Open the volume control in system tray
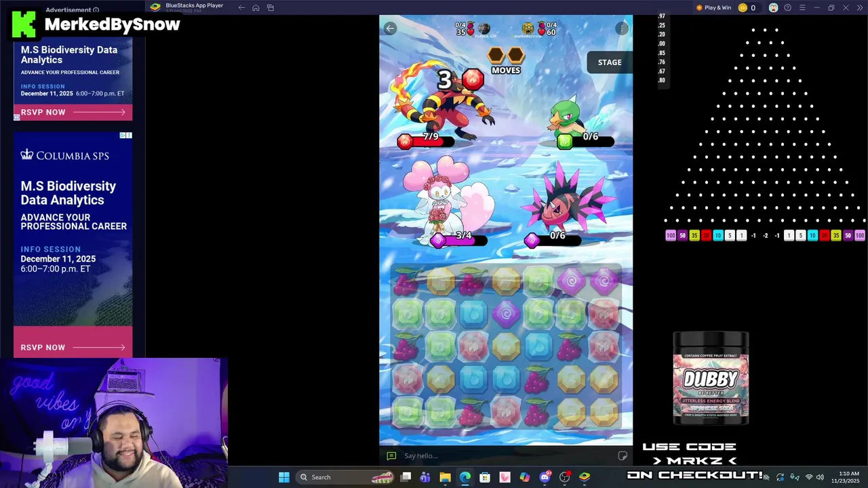Viewport: 868px width, 488px height. 820,477
